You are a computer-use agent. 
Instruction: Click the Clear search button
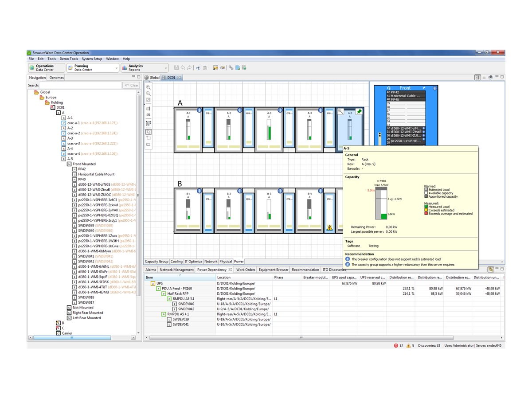tap(131, 85)
